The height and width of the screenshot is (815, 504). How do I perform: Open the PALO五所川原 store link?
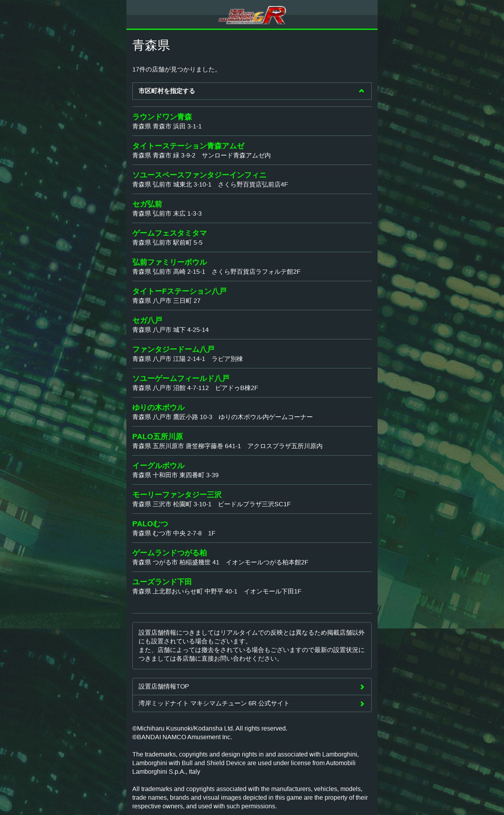click(158, 436)
